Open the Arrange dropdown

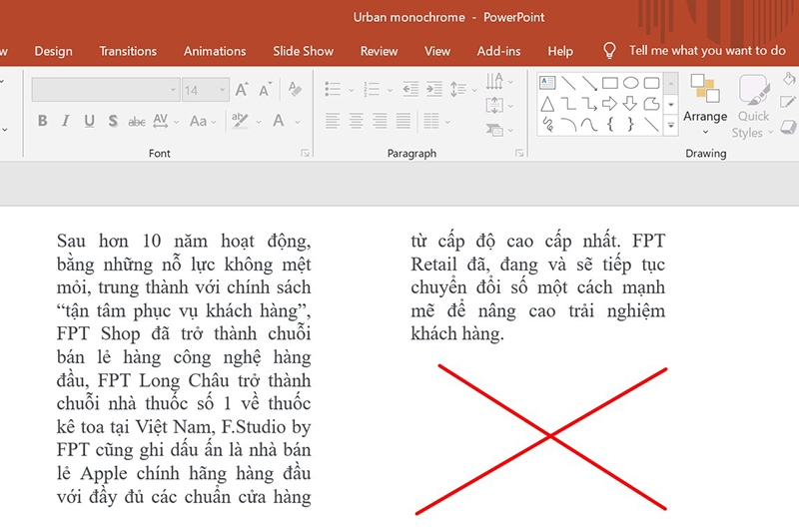pyautogui.click(x=705, y=106)
